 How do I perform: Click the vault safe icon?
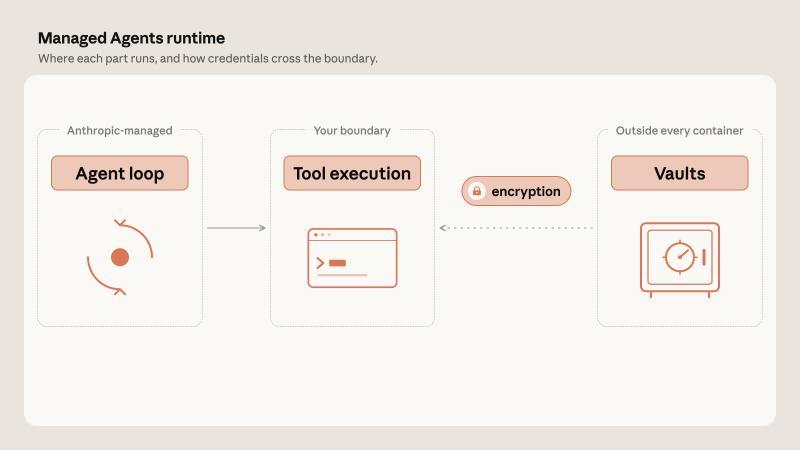tap(680, 260)
